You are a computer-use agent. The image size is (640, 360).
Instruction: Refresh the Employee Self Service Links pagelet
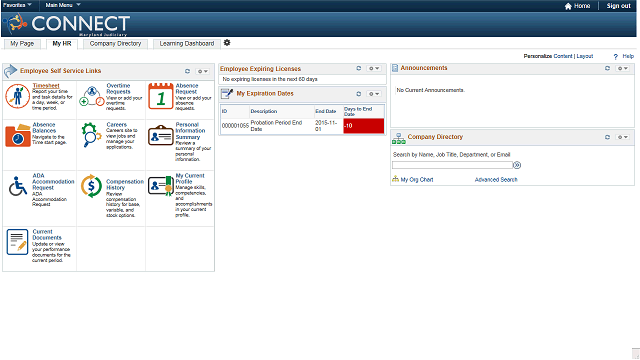187,71
